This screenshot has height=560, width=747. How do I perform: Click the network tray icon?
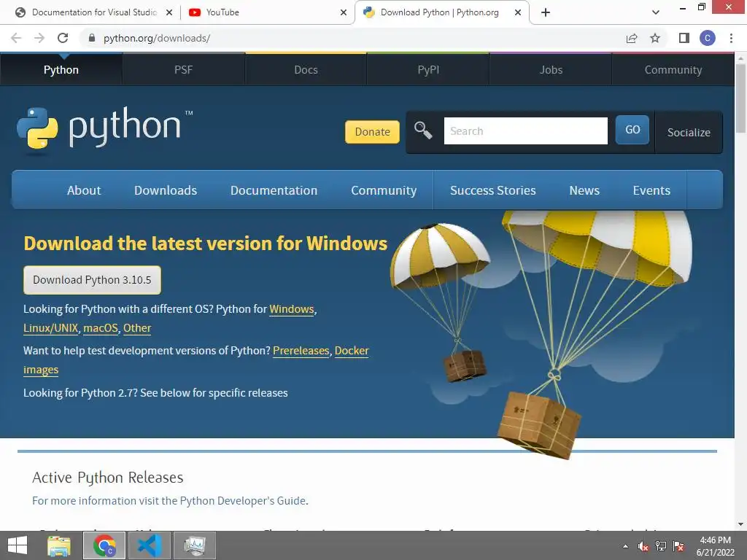pos(661,546)
